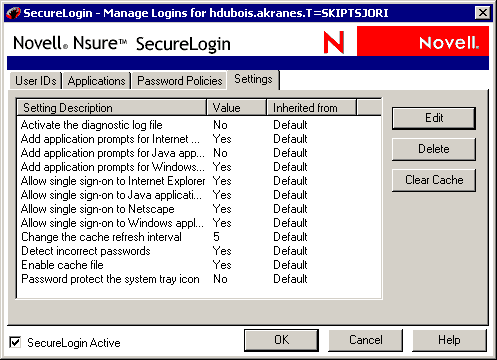Close the Manage Logins dialog window
The height and width of the screenshot is (360, 497).
tap(482, 13)
